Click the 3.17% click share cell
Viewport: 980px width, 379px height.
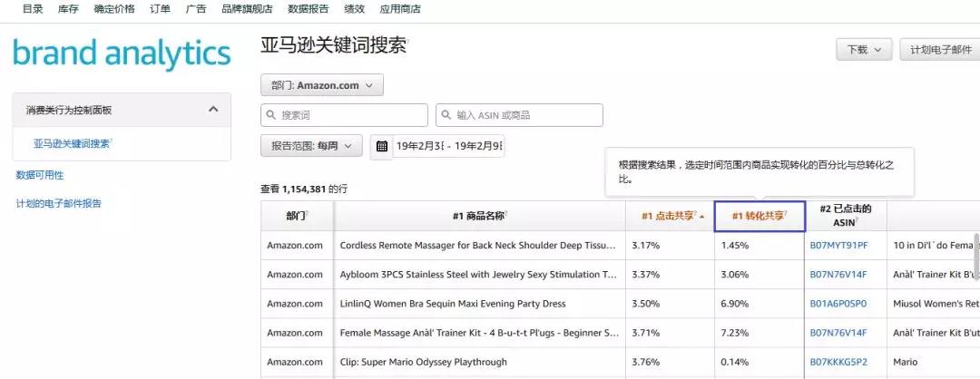[x=670, y=246]
